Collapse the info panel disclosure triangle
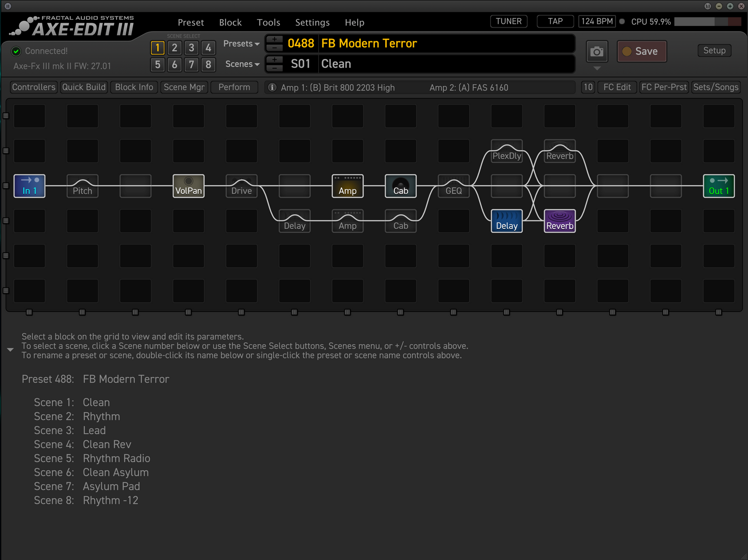 tap(10, 350)
